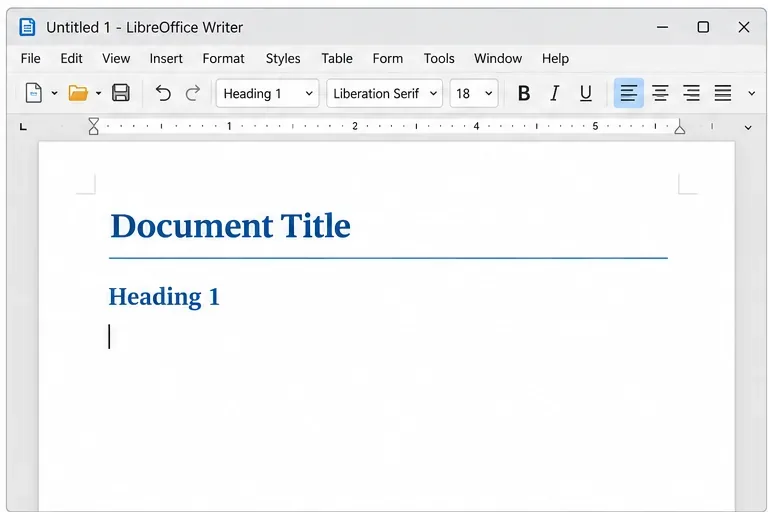Maximize the Writer window

pos(703,27)
